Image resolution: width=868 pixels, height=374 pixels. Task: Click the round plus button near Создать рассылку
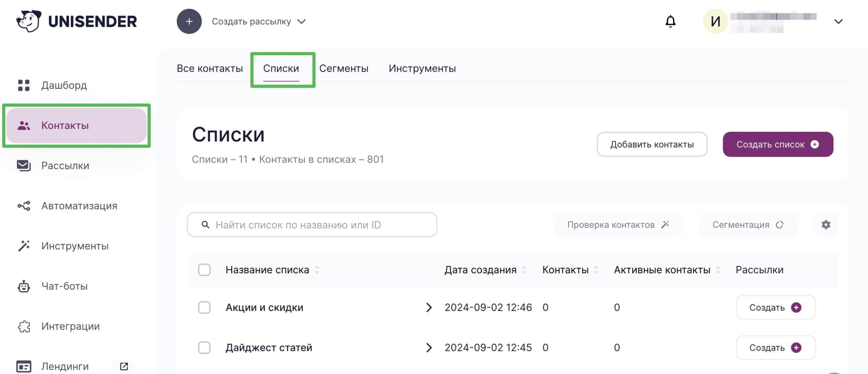189,21
